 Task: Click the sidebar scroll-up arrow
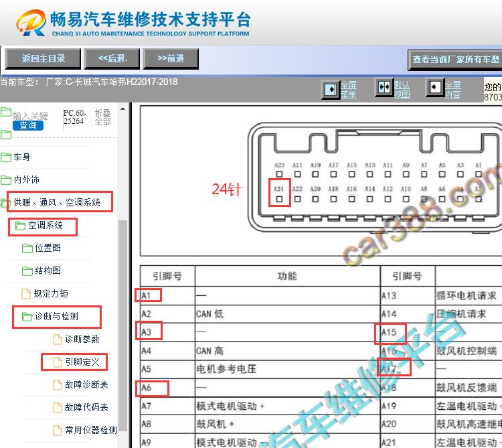pyautogui.click(x=122, y=109)
